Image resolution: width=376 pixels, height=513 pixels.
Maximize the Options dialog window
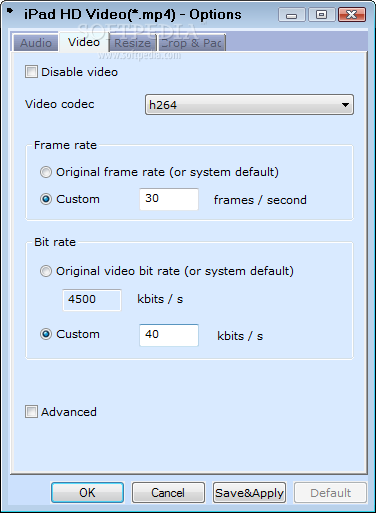[x=321, y=15]
